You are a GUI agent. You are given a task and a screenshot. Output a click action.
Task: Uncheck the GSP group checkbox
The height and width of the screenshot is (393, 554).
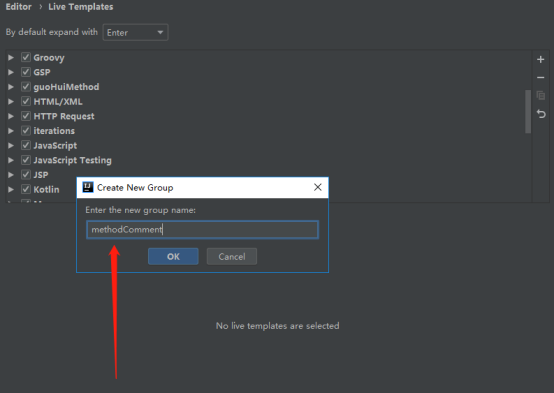[26, 72]
